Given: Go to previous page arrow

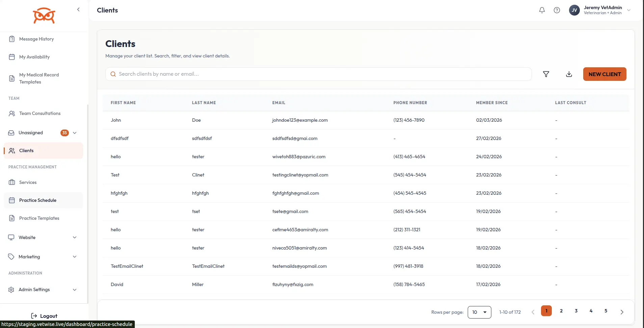Looking at the screenshot, I should (x=533, y=312).
